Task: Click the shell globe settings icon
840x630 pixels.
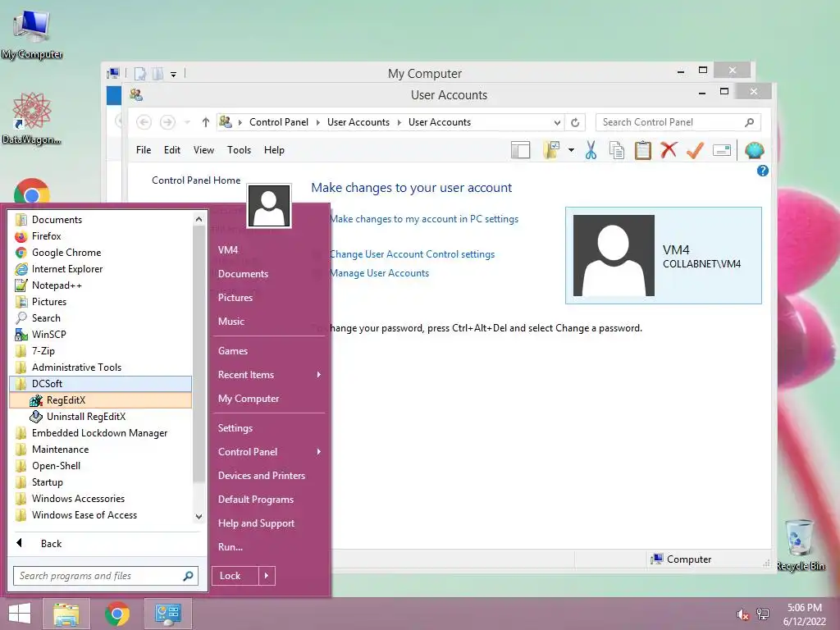Action: [x=755, y=151]
